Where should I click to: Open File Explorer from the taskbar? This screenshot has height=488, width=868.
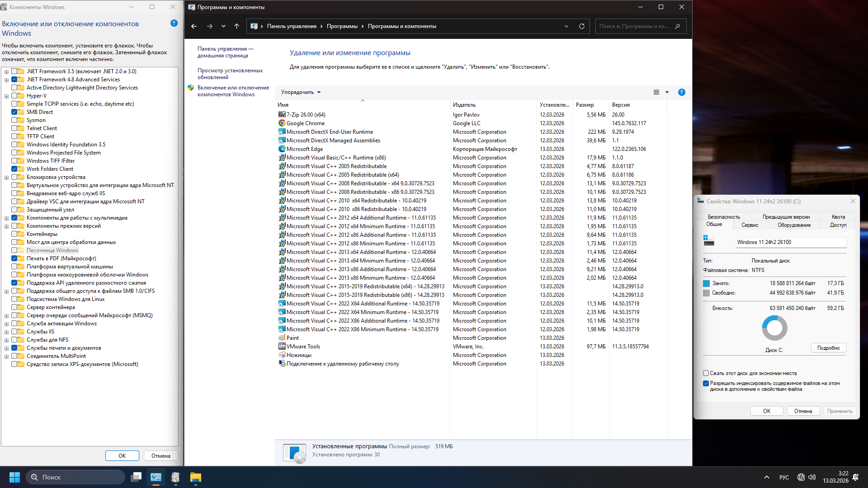(195, 477)
